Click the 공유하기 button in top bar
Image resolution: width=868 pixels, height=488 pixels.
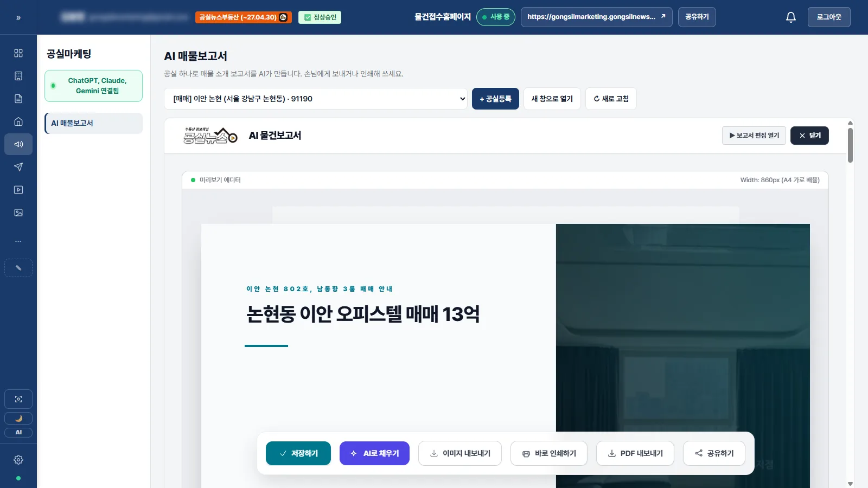click(x=697, y=17)
